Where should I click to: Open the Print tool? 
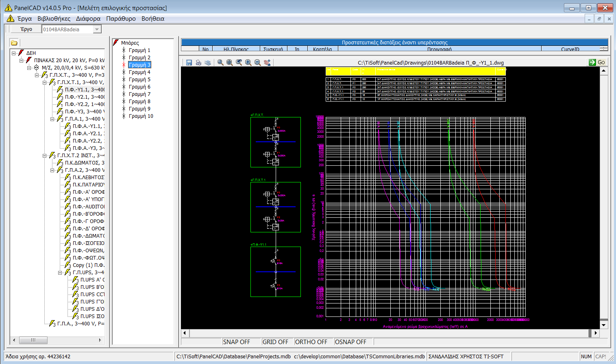tap(199, 62)
